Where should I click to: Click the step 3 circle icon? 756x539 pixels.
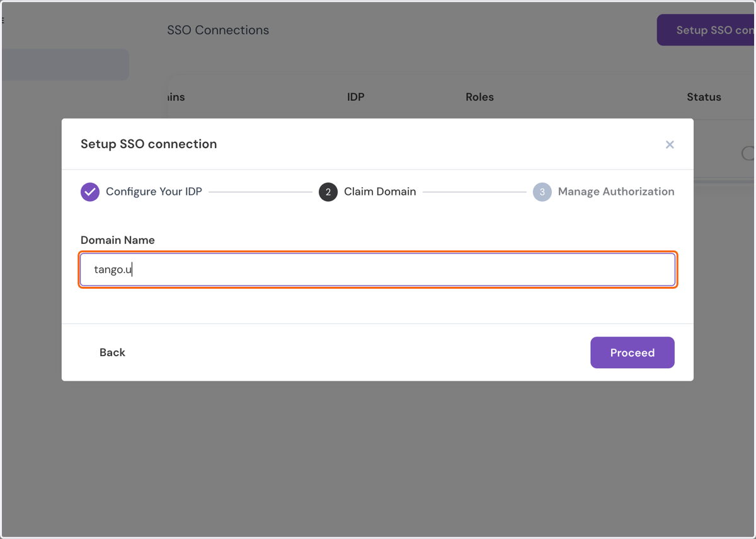(x=542, y=192)
